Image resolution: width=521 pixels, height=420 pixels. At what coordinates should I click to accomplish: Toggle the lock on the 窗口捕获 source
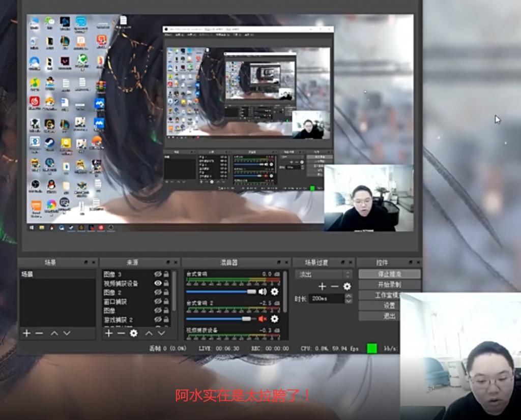click(166, 301)
